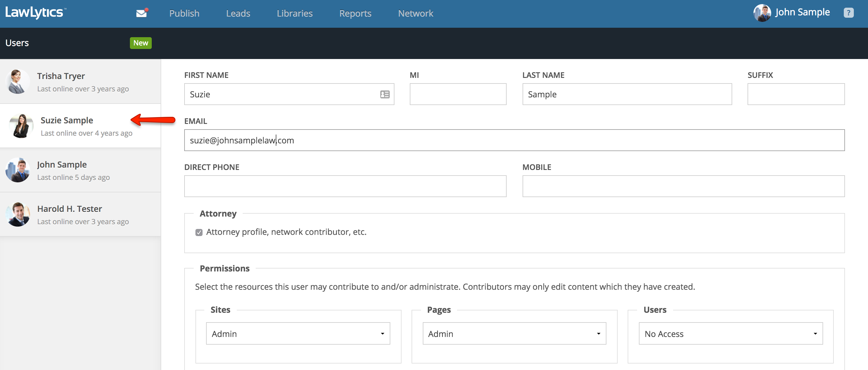Open the Leads menu
The image size is (868, 370).
pyautogui.click(x=238, y=13)
